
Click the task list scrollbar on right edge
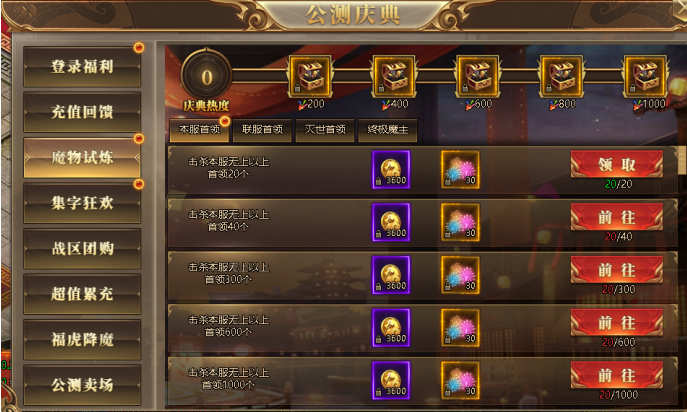click(x=682, y=161)
